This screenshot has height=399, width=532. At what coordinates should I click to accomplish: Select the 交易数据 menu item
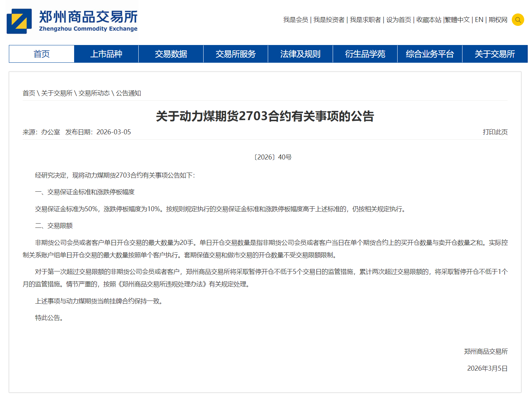[171, 54]
